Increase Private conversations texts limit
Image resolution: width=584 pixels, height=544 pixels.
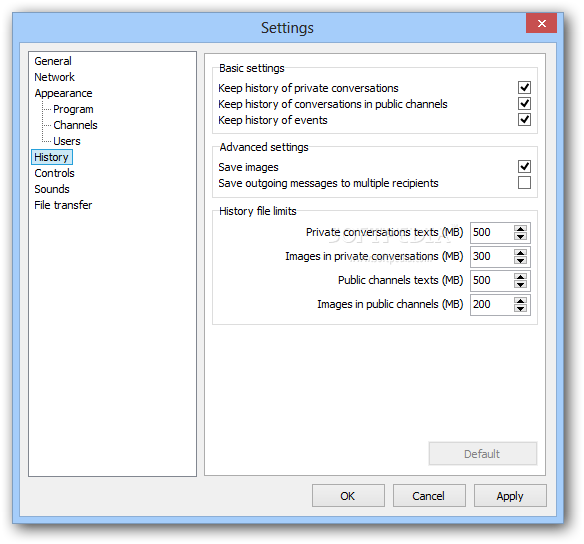520,229
